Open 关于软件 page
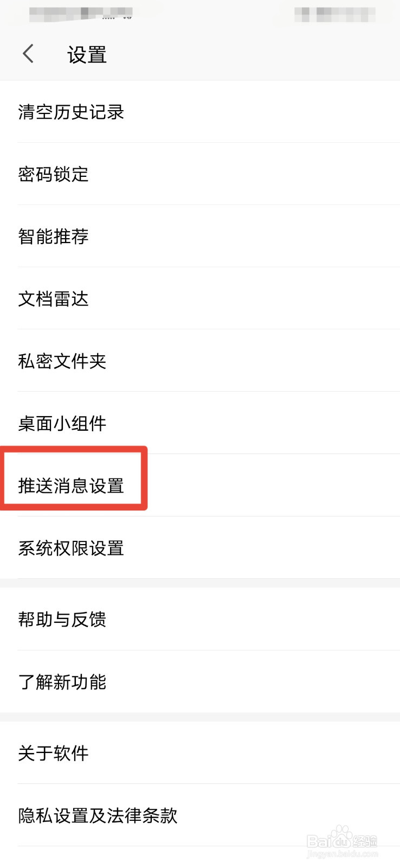The image size is (400, 868). pyautogui.click(x=200, y=753)
